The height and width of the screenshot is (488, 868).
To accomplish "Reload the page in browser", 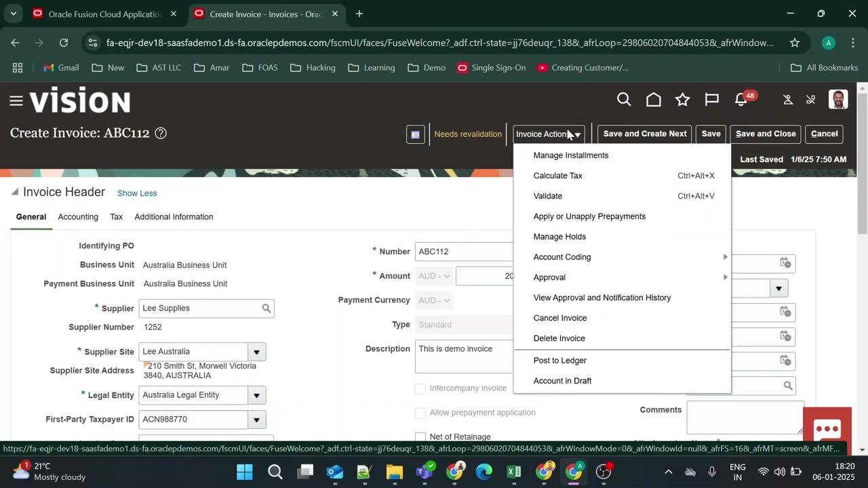I will (x=64, y=43).
